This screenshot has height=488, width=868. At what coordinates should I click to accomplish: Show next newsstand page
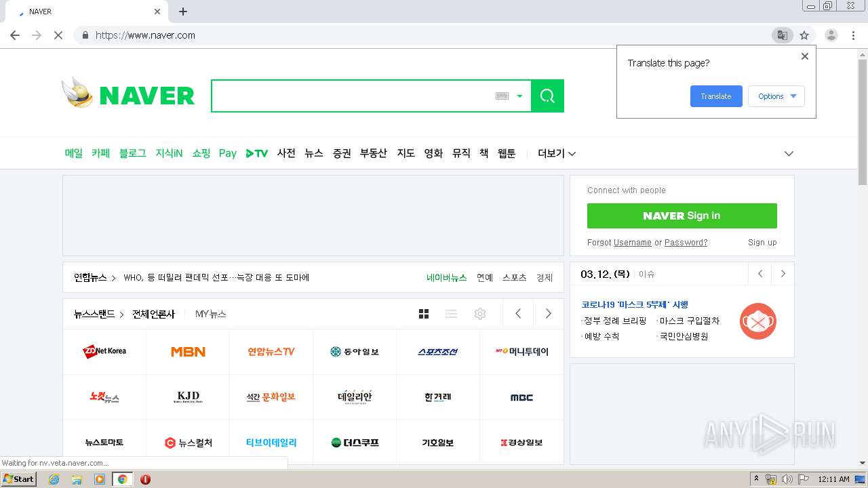(548, 314)
